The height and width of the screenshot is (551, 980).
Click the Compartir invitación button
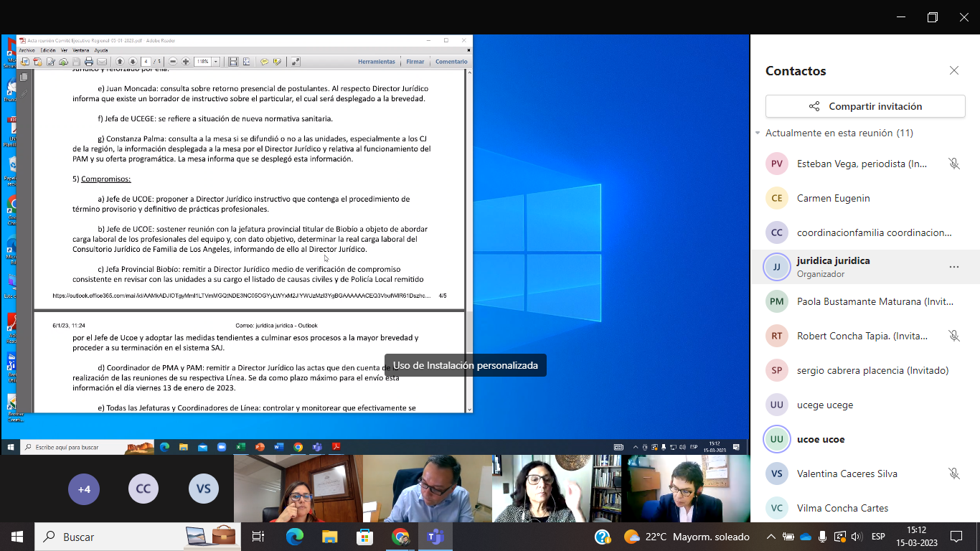[x=865, y=106]
